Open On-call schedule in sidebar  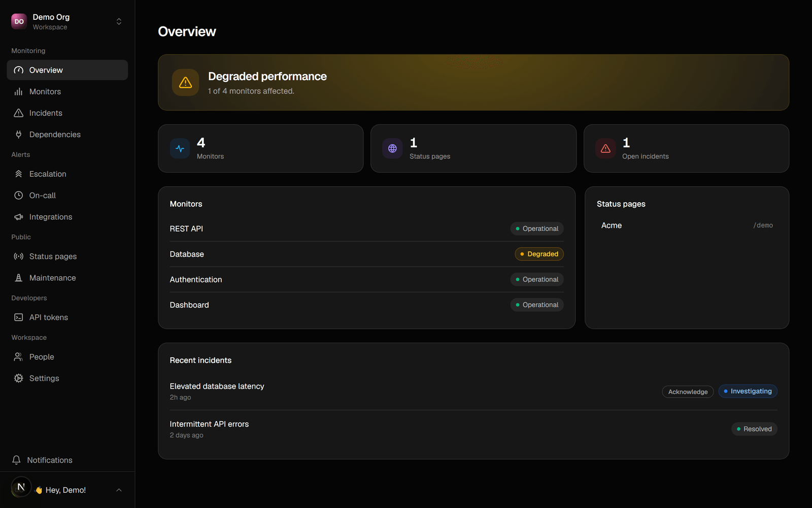[67, 195]
